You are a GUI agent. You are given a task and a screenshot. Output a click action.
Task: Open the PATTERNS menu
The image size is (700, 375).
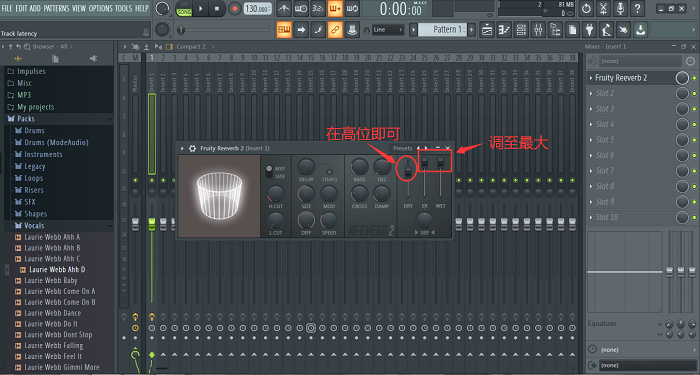click(56, 8)
